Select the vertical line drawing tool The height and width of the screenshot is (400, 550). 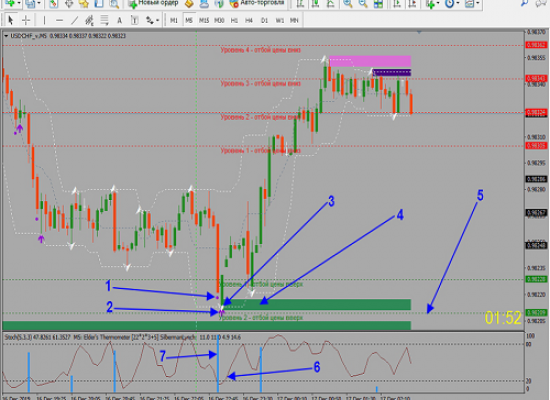tap(44, 20)
